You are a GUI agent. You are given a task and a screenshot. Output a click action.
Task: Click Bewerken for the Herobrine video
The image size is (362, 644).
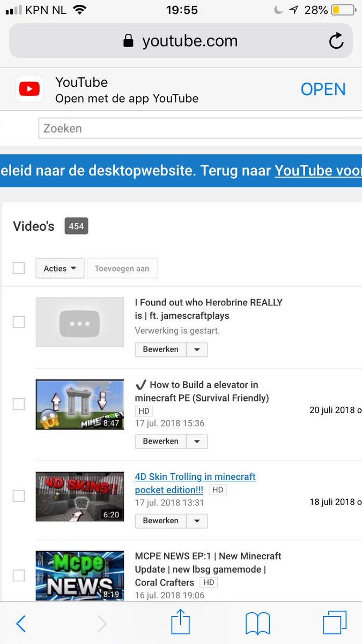(x=160, y=349)
